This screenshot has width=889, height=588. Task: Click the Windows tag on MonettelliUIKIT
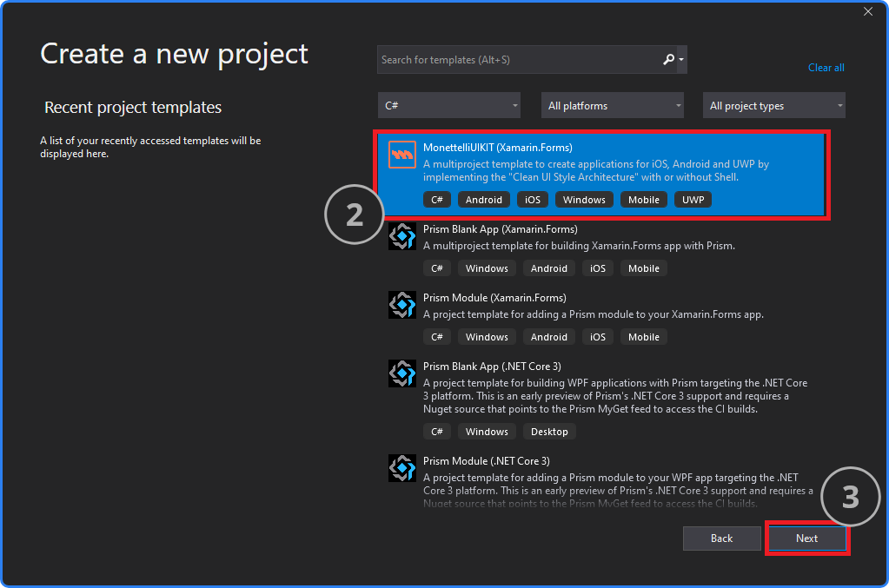pos(584,200)
